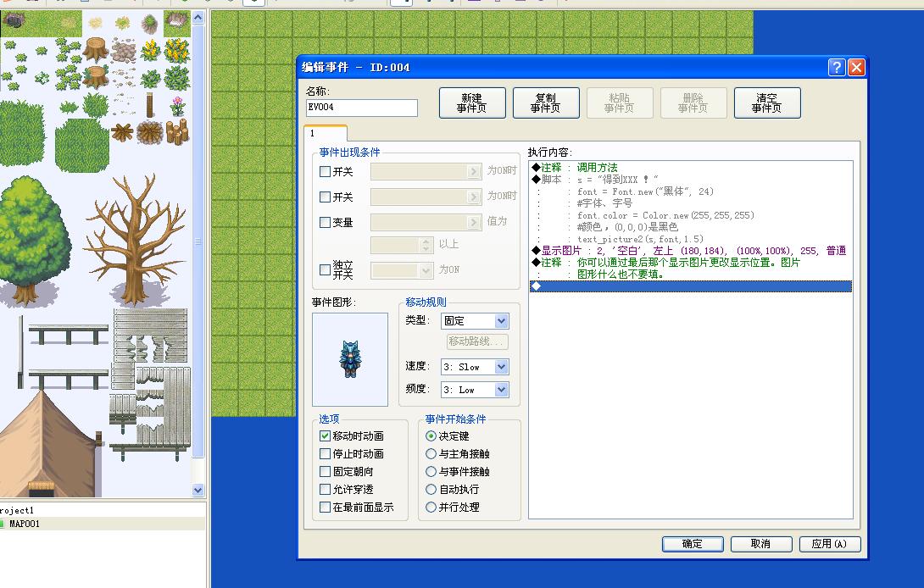Confirm the event with 确定
924x588 pixels.
click(693, 544)
